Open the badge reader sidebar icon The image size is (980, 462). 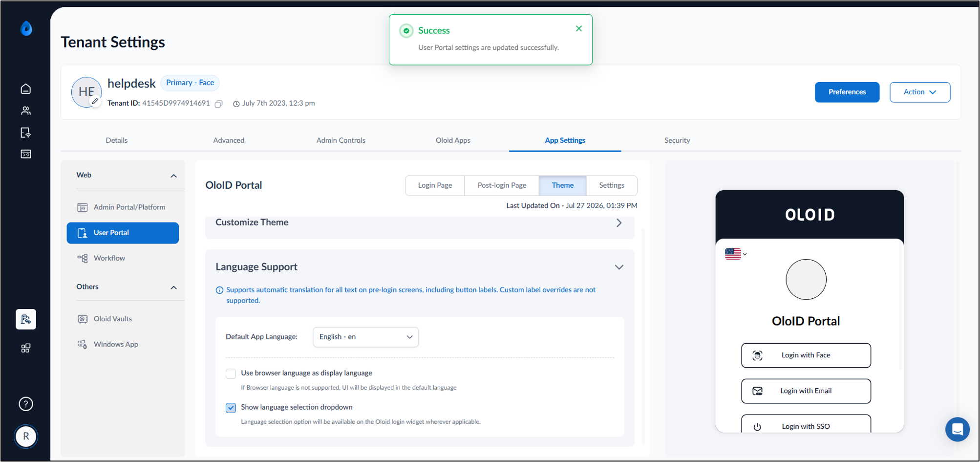pos(26,154)
